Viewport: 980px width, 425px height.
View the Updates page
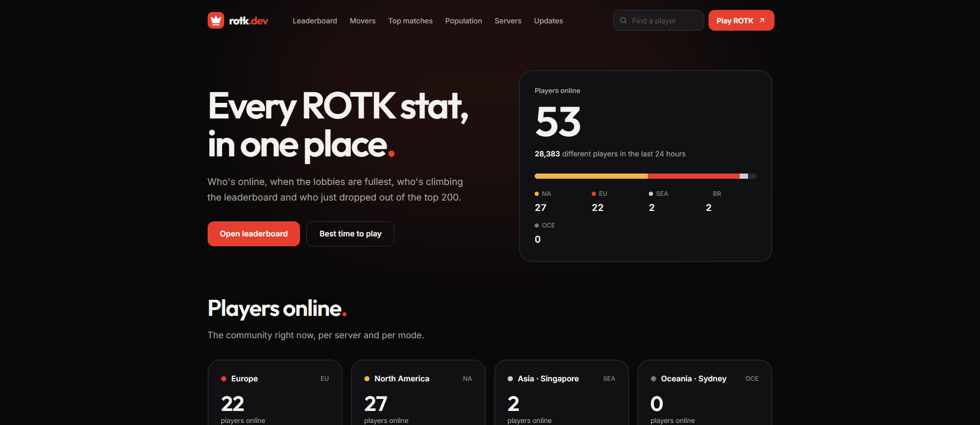(x=548, y=21)
